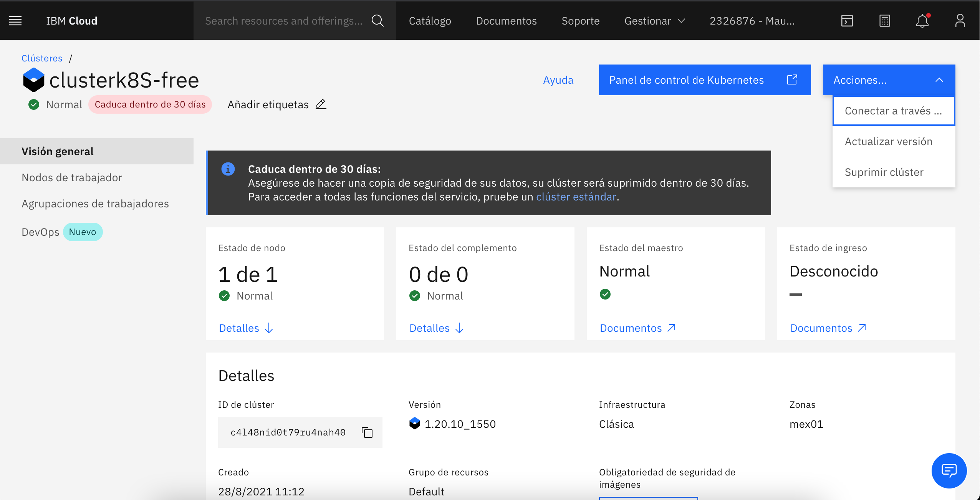The width and height of the screenshot is (980, 500).
Task: Click creation date 28/8/2021 11:12
Action: 261,492
